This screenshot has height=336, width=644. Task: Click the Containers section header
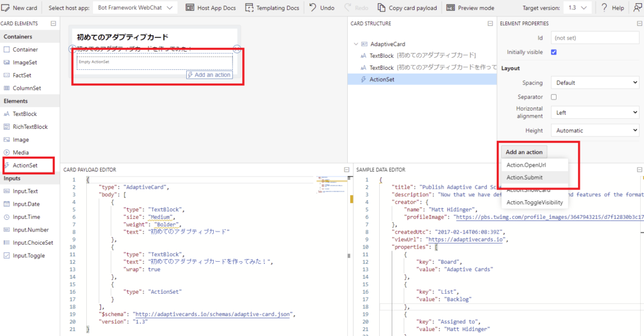coord(30,36)
